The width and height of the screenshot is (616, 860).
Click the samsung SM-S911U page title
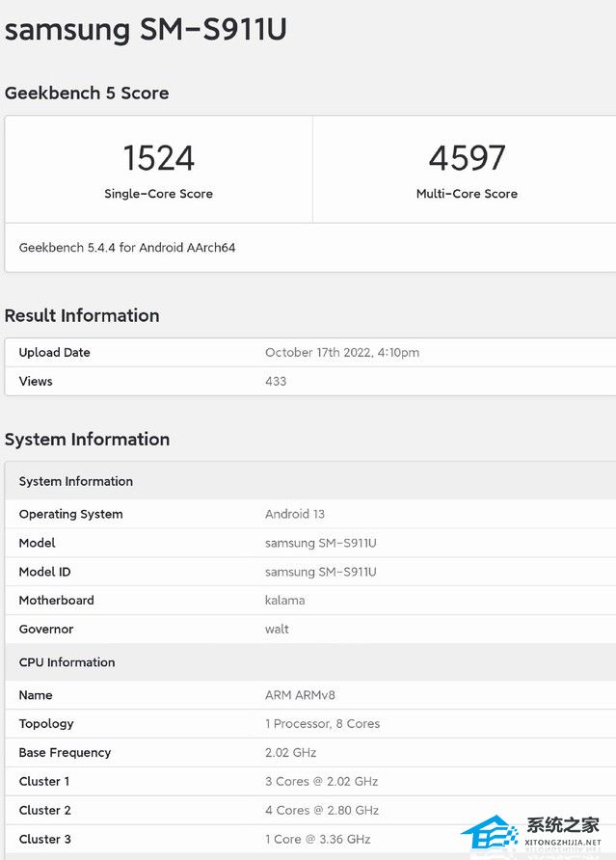(146, 30)
